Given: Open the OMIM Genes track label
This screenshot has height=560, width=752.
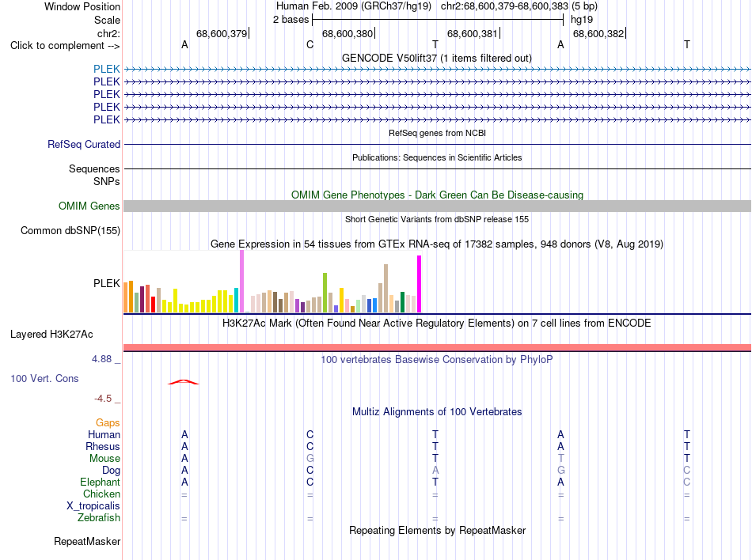Looking at the screenshot, I should (89, 206).
